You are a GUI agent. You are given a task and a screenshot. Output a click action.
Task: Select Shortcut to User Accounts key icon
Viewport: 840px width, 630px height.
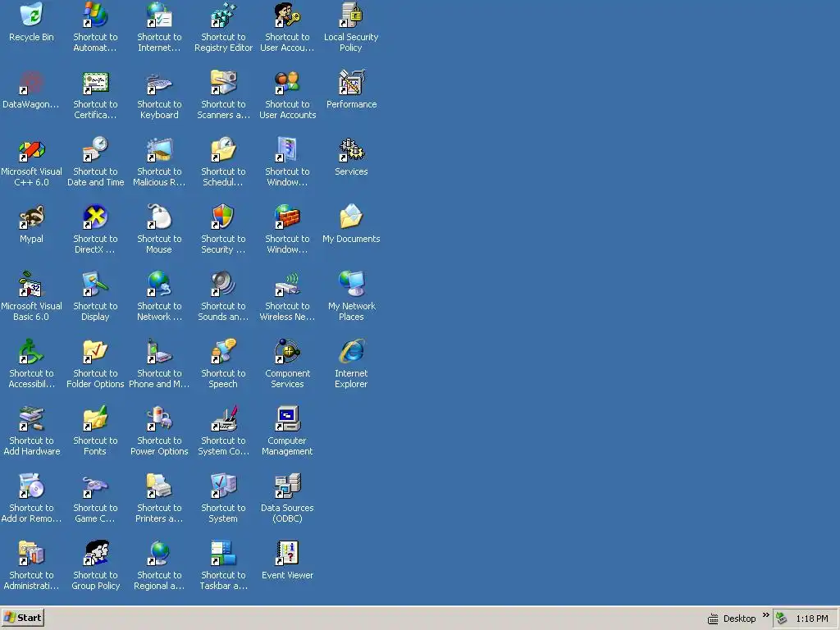click(287, 15)
